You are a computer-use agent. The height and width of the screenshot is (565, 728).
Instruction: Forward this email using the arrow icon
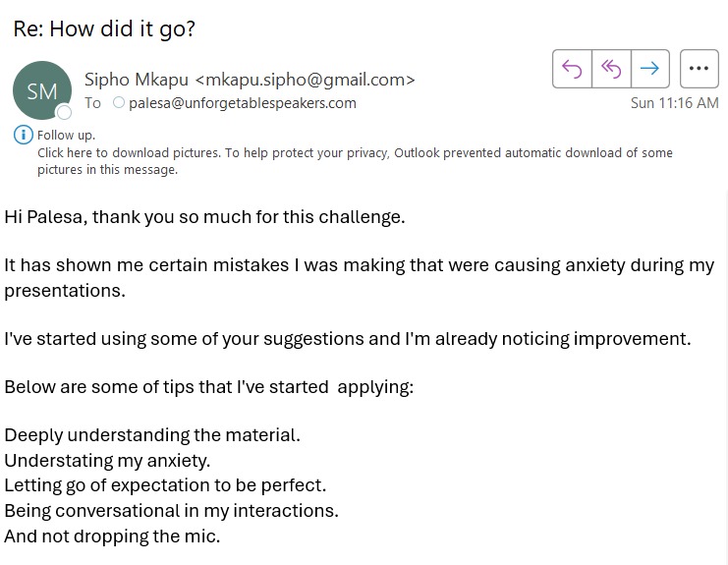[x=649, y=69]
